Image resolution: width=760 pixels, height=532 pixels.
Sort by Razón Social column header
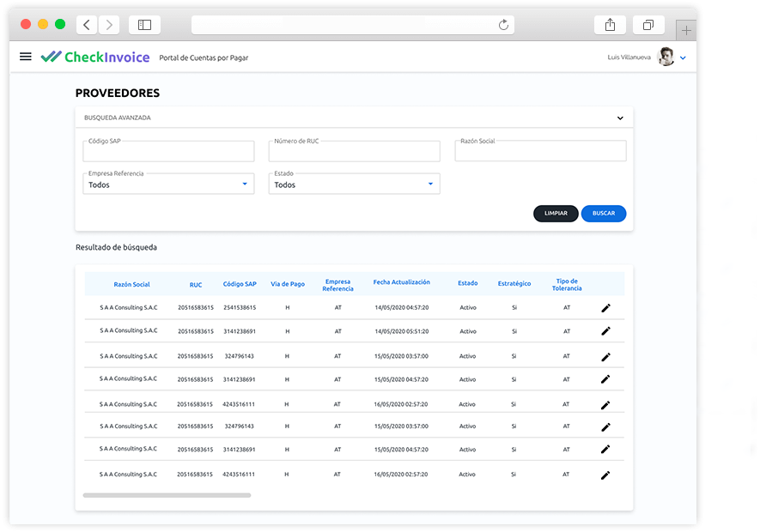(131, 285)
